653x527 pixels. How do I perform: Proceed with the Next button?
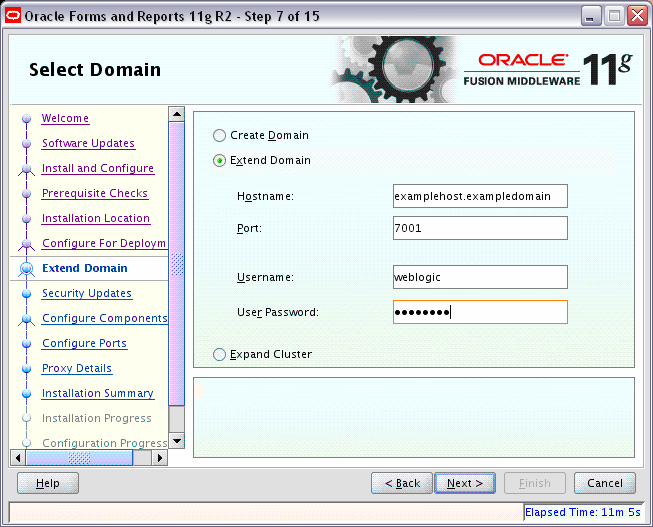[x=465, y=483]
